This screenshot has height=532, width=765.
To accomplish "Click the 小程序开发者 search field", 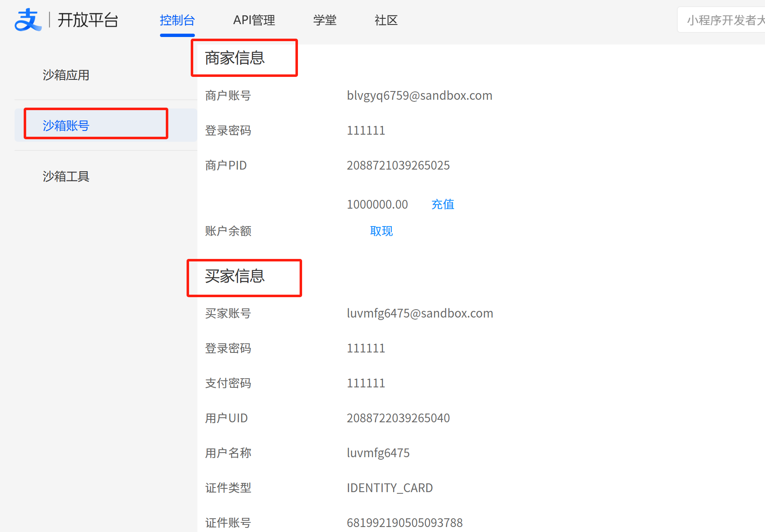I will pyautogui.click(x=721, y=20).
